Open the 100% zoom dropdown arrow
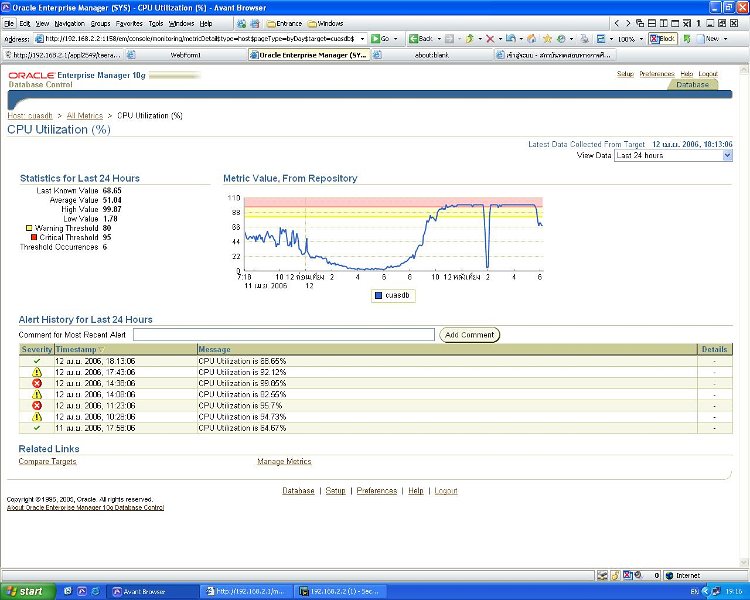This screenshot has width=750, height=600. (x=641, y=39)
